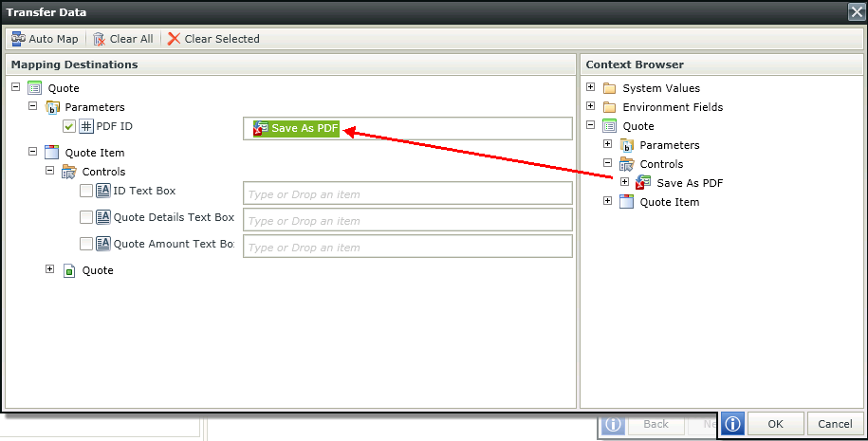Viewport: 868px width, 441px height.
Task: Click the Environment Fields folder icon
Action: point(609,107)
